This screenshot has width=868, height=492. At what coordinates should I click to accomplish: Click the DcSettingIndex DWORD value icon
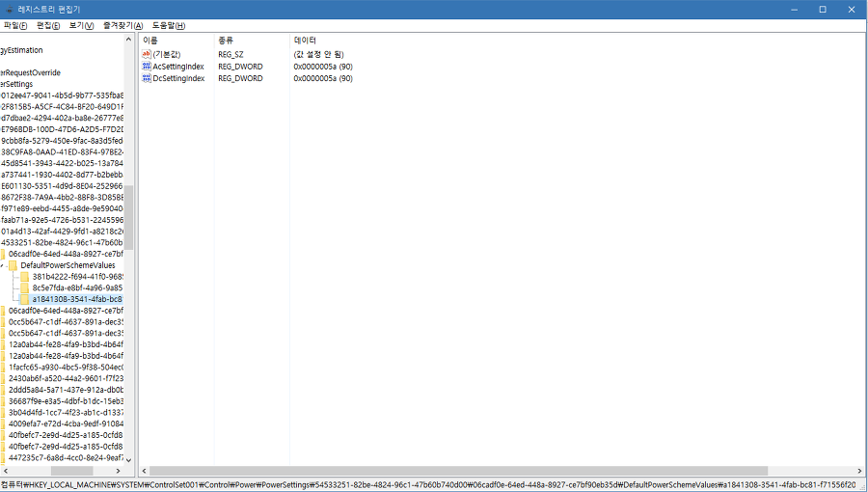tap(147, 78)
